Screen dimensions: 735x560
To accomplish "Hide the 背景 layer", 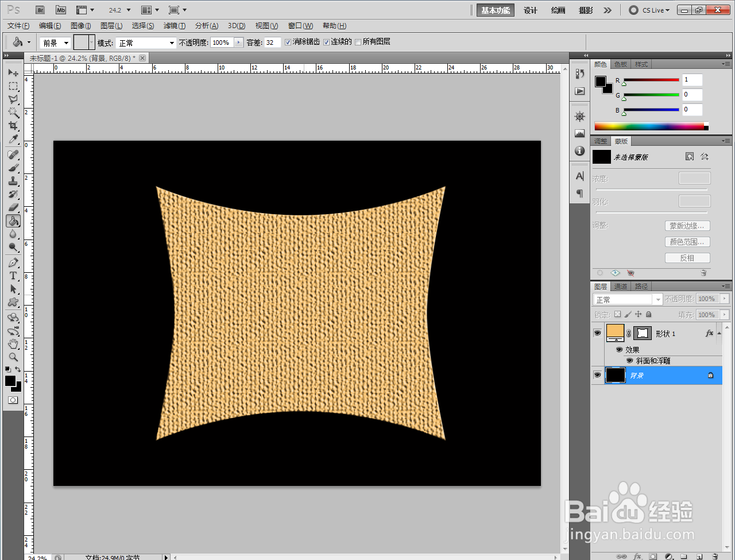I will pyautogui.click(x=597, y=375).
